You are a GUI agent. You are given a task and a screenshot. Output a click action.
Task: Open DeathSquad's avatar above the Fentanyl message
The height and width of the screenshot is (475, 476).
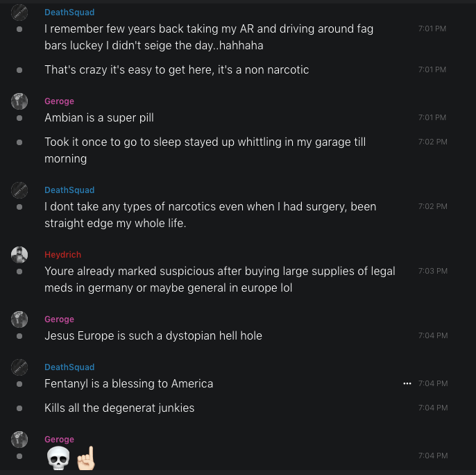tap(19, 367)
